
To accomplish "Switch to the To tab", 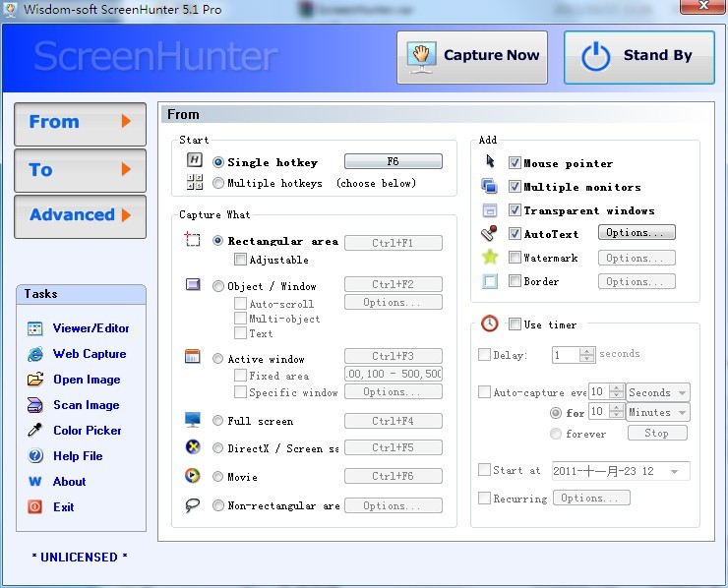I will point(80,170).
